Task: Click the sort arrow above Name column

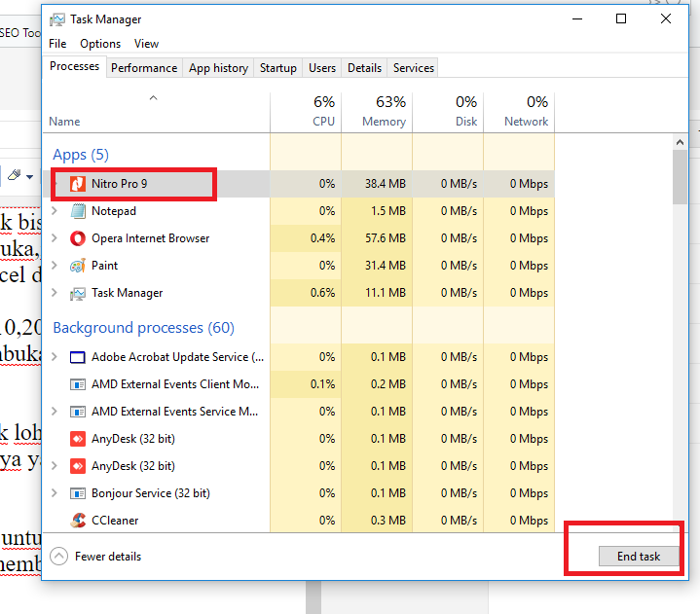Action: [x=153, y=97]
